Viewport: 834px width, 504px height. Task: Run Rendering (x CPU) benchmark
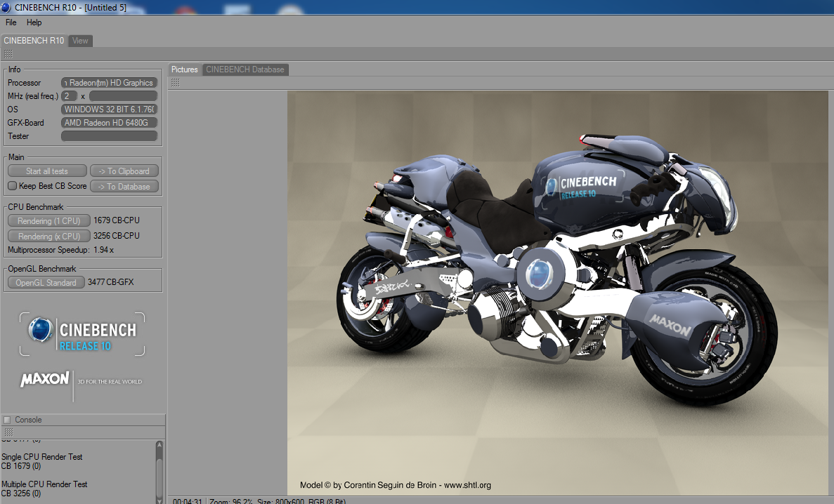[49, 236]
